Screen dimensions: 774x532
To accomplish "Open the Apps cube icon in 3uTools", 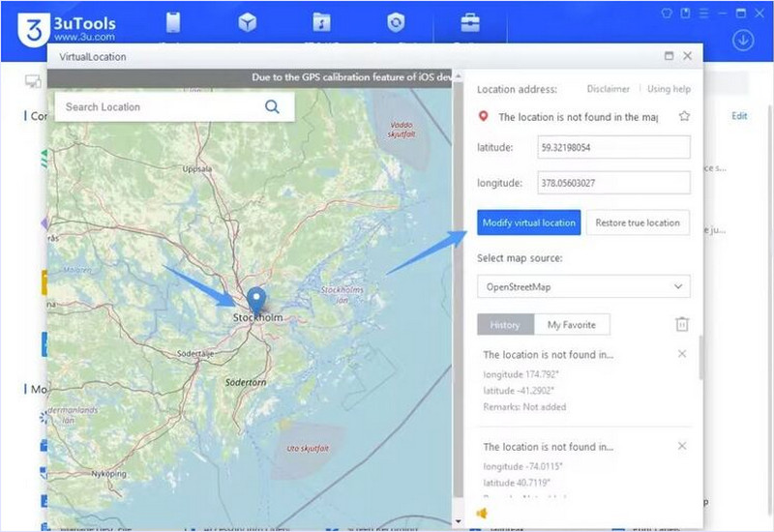I will point(248,22).
